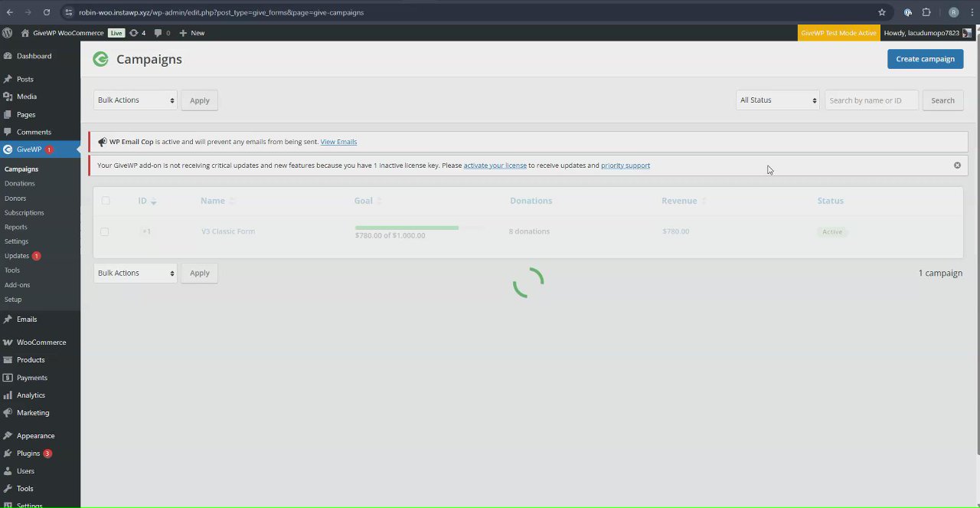Go to Donations submenu
The width and height of the screenshot is (980, 508).
tap(20, 183)
